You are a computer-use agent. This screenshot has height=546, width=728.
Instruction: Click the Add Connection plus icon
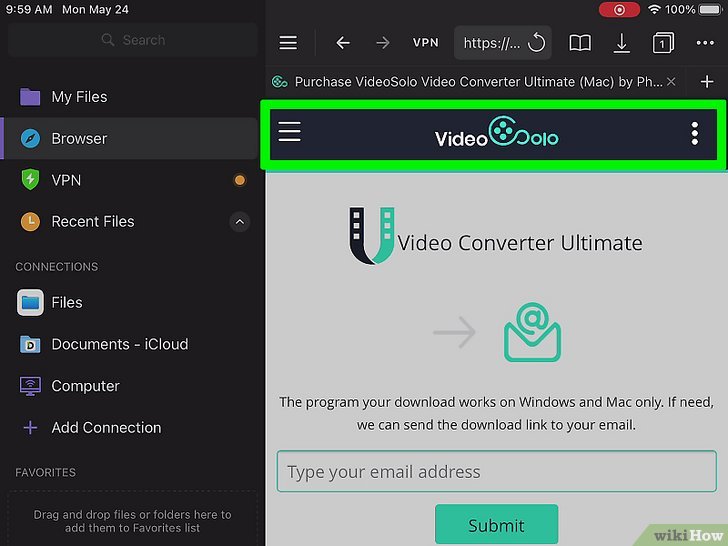point(30,427)
